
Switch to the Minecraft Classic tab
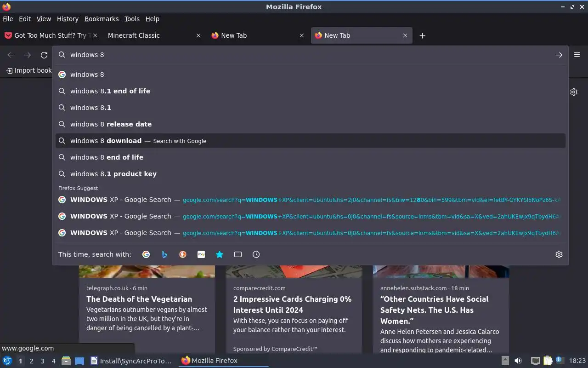[x=154, y=35]
